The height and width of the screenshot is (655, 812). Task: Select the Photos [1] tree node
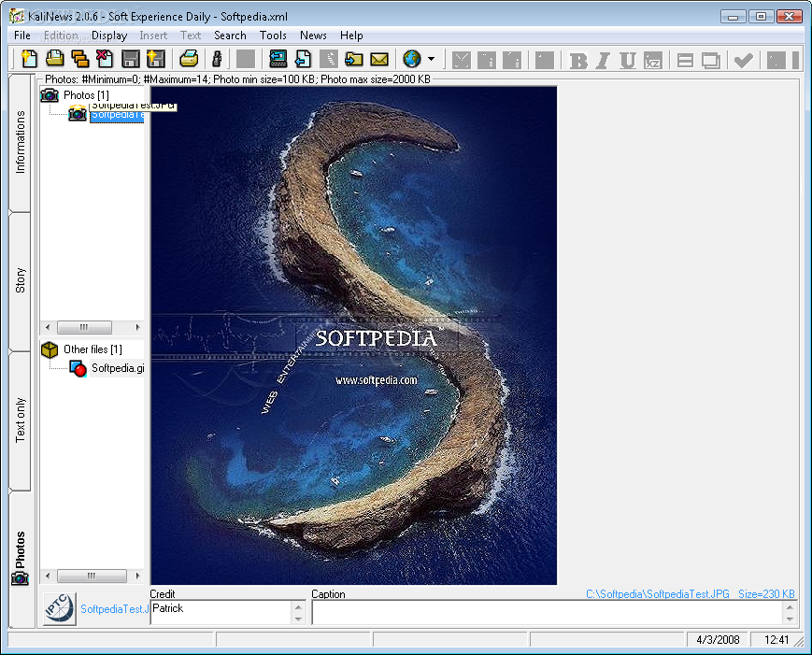(86, 95)
